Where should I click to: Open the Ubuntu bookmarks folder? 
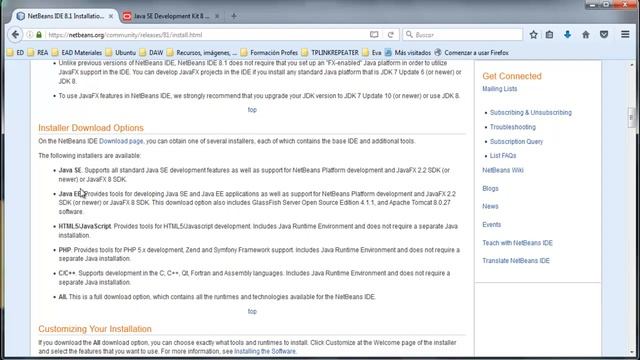tap(121, 53)
